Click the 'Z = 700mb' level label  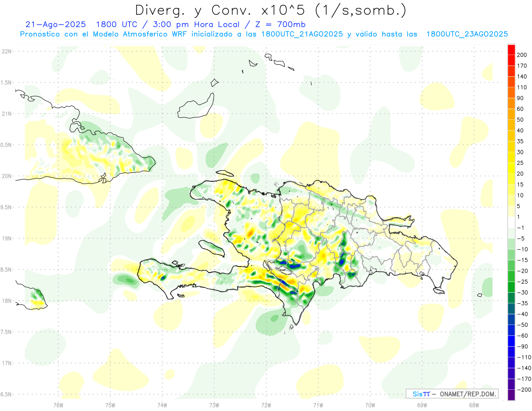[280, 24]
